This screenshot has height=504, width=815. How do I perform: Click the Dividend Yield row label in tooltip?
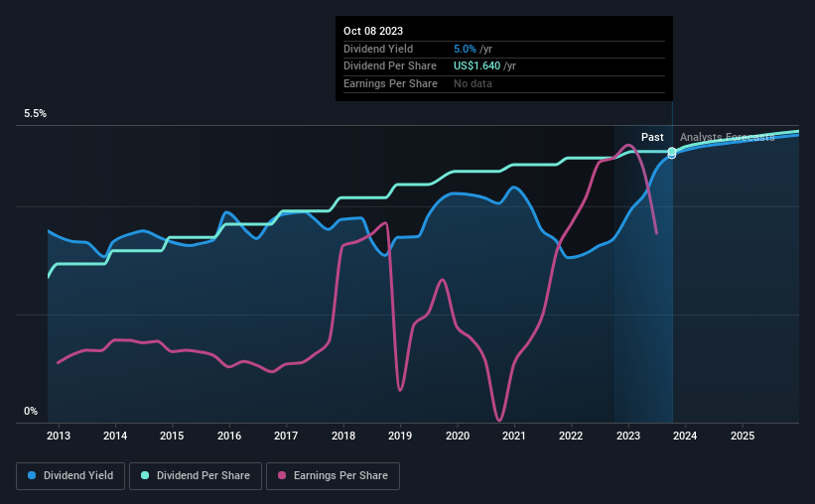[378, 49]
